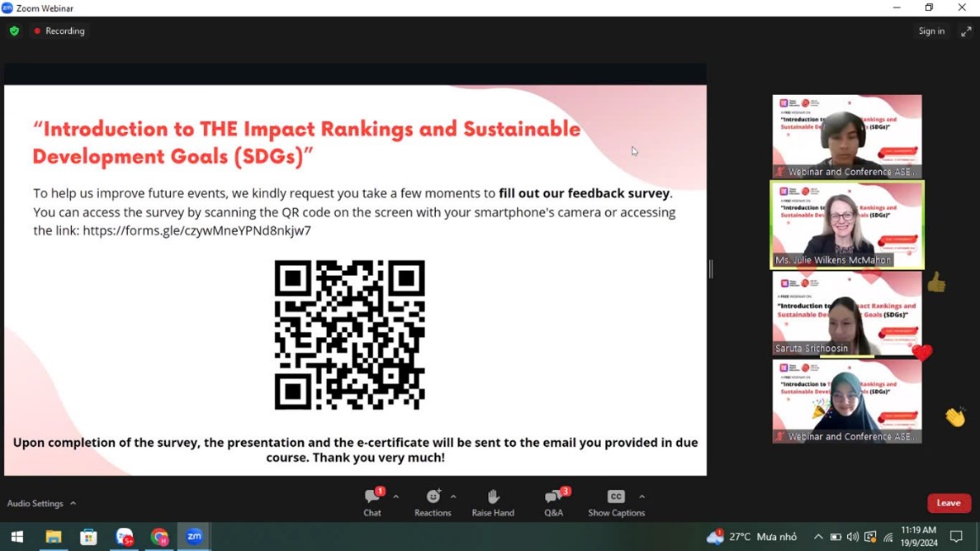Click the security tray icon
Screen dimensions: 980x551
pos(870,537)
